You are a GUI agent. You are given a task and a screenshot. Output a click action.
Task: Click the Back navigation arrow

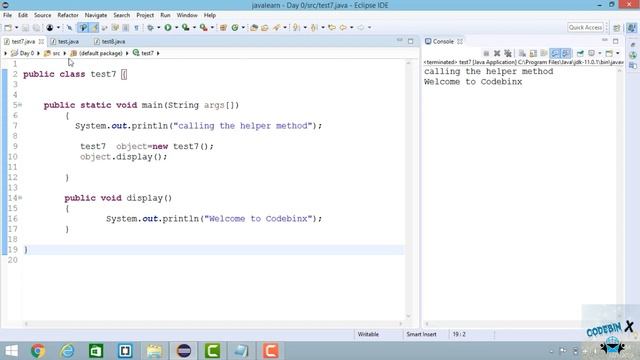click(343, 27)
